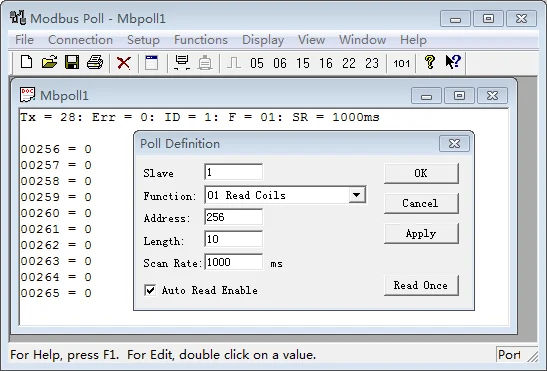Click the Read Once button
This screenshot has height=371, width=547.
(x=421, y=285)
